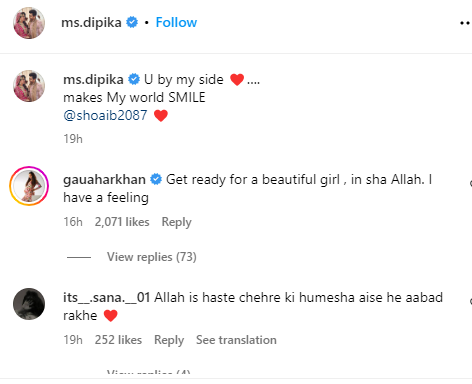The width and height of the screenshot is (472, 384).
Task: Click verified badge in caption line
Action: point(134,79)
